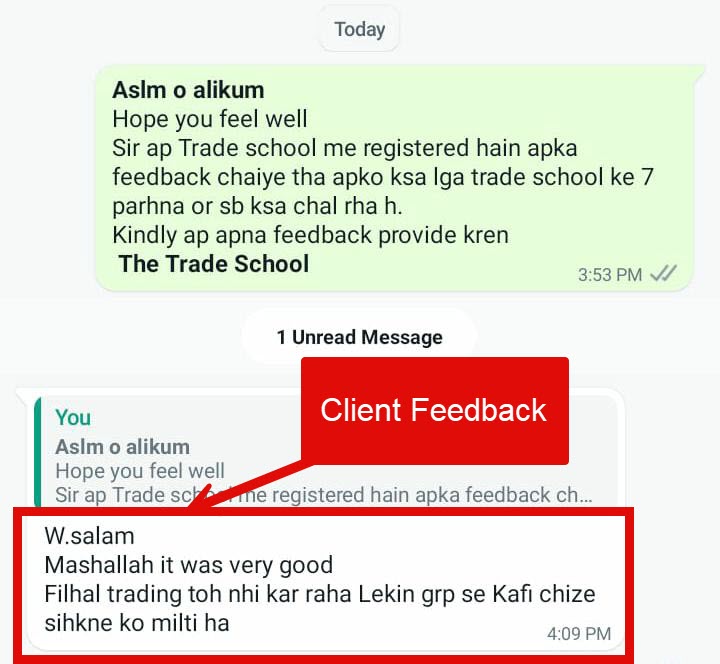Click the green quote bar beside You

click(x=38, y=452)
